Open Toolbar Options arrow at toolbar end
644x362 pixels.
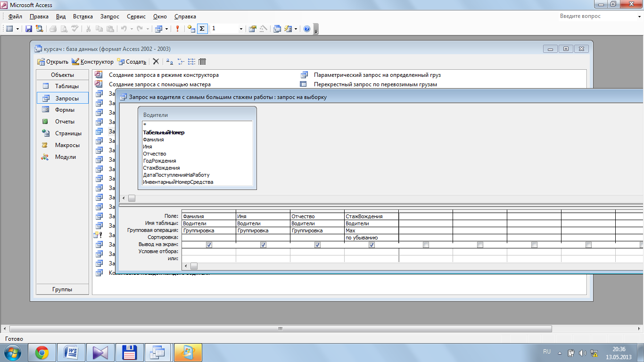[316, 29]
